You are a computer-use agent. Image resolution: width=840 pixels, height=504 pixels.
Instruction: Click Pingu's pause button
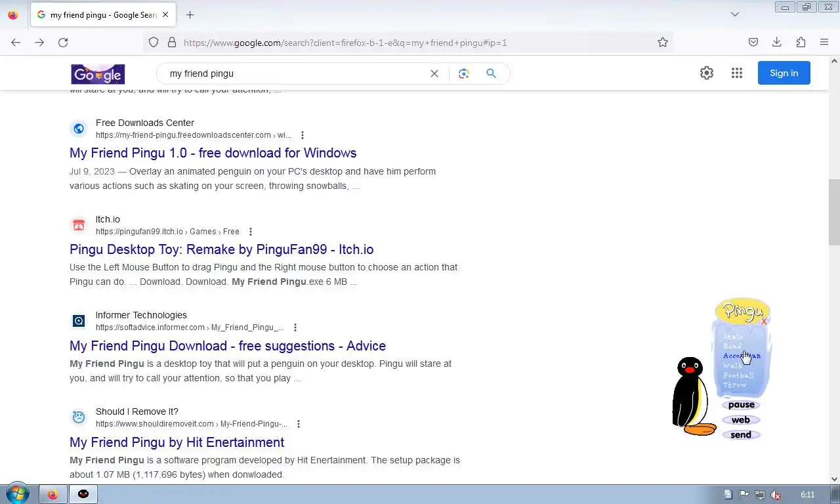coord(741,405)
